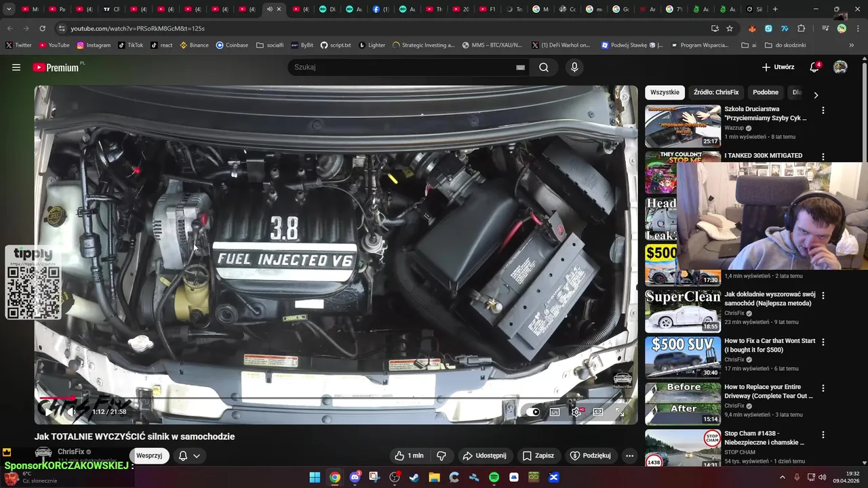This screenshot has height=488, width=868.
Task: Enter fullscreen on the video player
Action: pos(620,411)
